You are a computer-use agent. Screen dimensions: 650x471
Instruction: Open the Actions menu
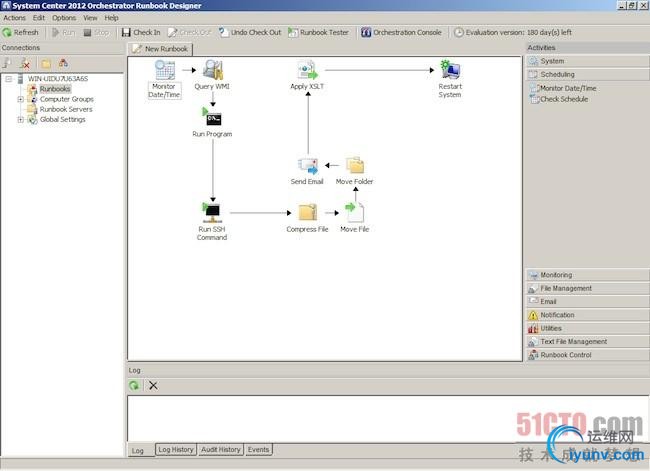[x=15, y=18]
